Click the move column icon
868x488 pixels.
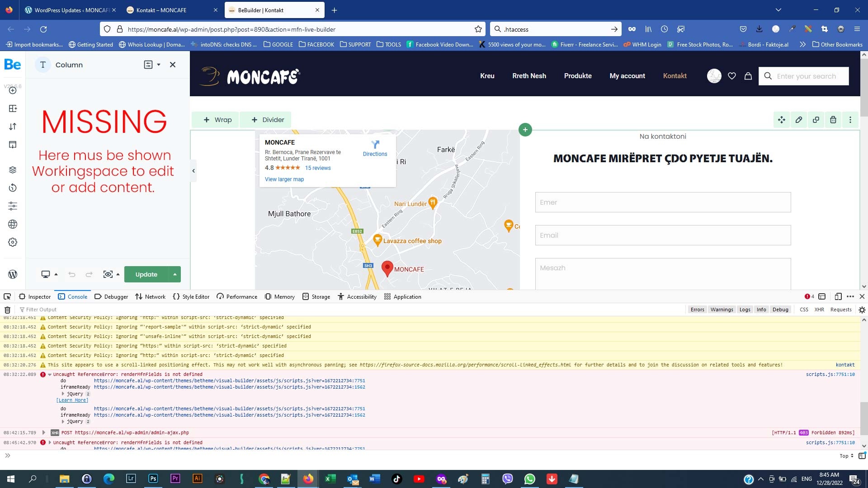782,120
